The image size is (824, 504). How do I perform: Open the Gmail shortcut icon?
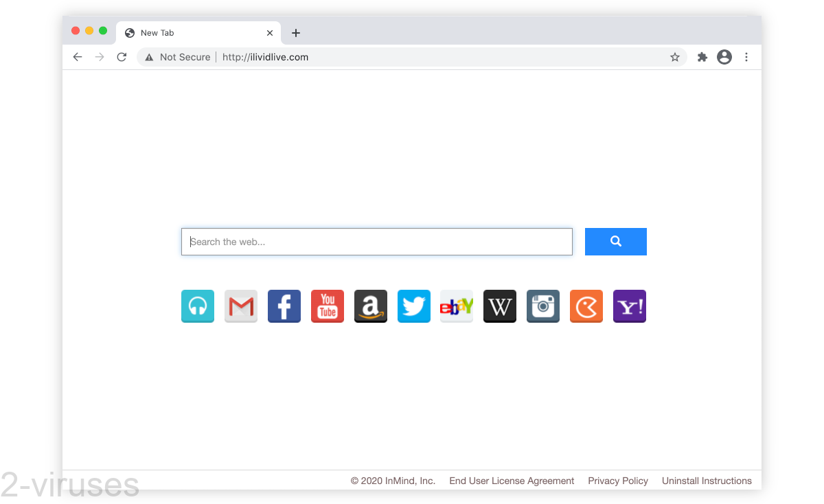pos(241,306)
